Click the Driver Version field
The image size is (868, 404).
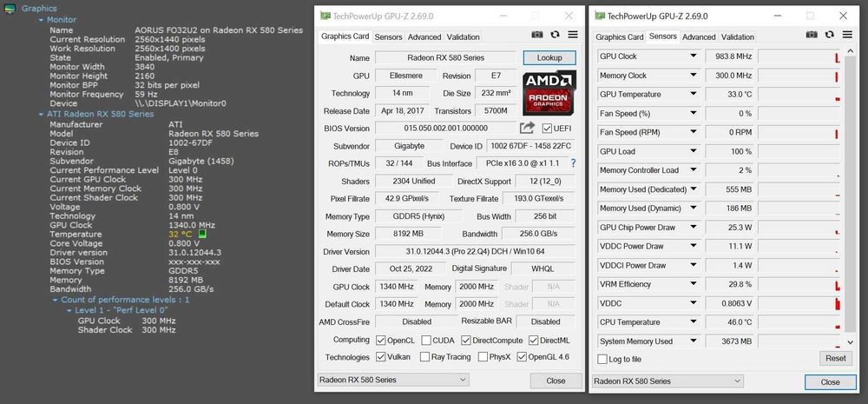(475, 252)
